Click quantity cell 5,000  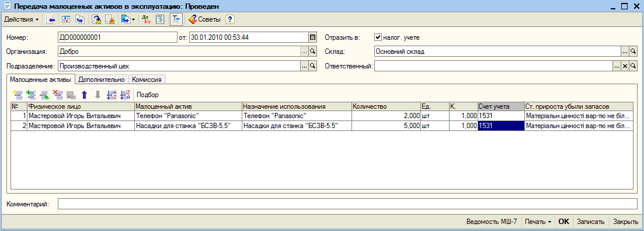pos(386,126)
